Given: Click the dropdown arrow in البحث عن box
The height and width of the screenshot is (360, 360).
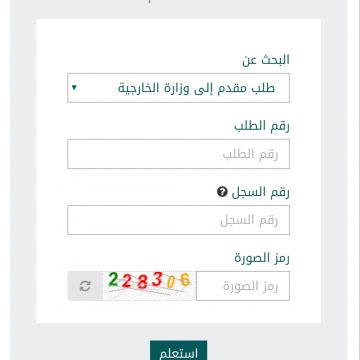Looking at the screenshot, I should click(x=74, y=88).
